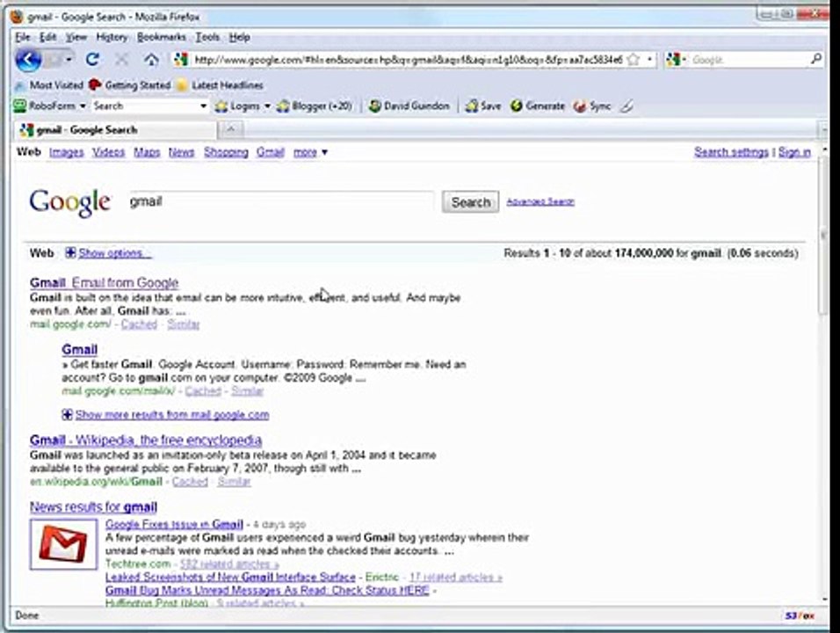Viewport: 840px width, 633px height.
Task: Open Latest Headlines feed bookmark
Action: click(x=220, y=85)
